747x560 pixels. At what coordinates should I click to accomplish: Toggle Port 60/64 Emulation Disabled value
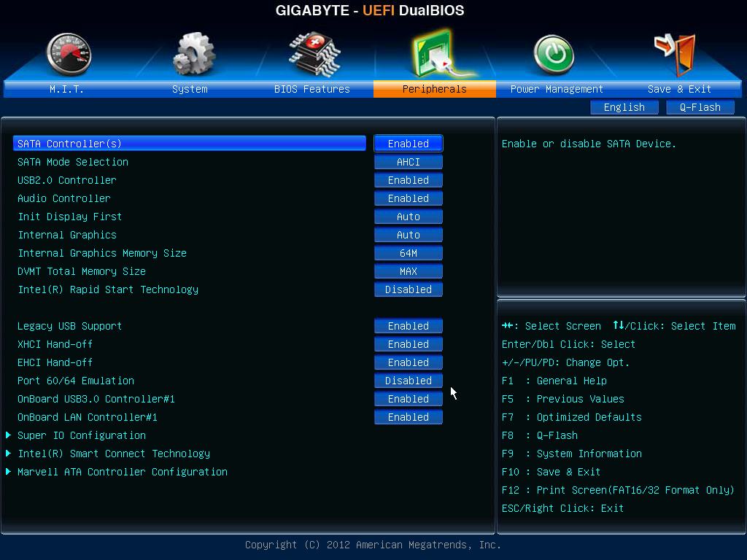pyautogui.click(x=409, y=381)
